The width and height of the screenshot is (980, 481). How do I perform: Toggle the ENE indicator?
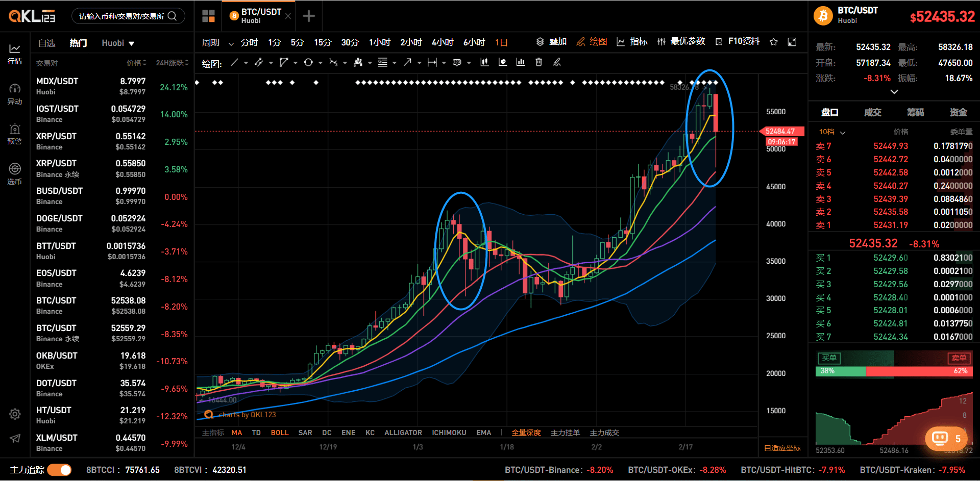pyautogui.click(x=349, y=433)
